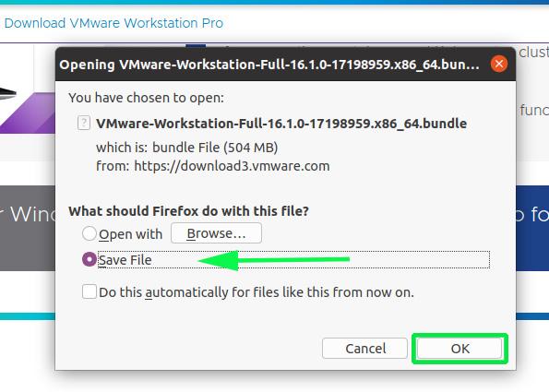Click the dialog title bar text
Image resolution: width=549 pixels, height=392 pixels.
point(269,65)
